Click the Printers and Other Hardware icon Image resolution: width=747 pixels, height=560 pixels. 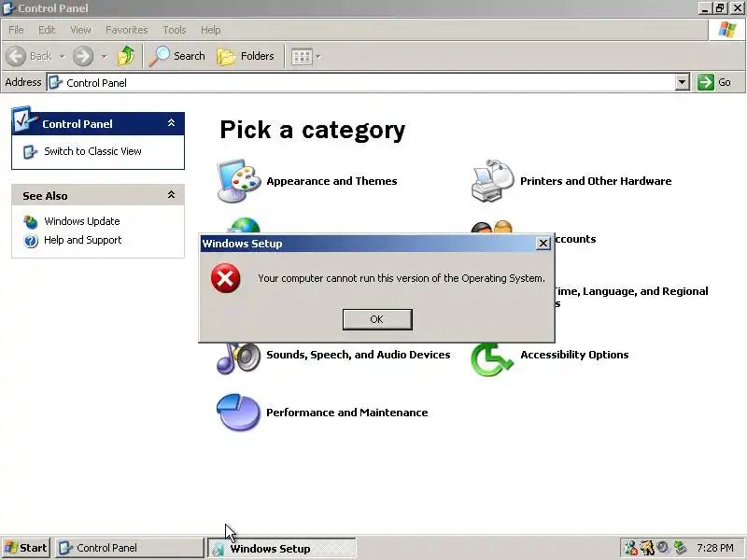(x=493, y=181)
